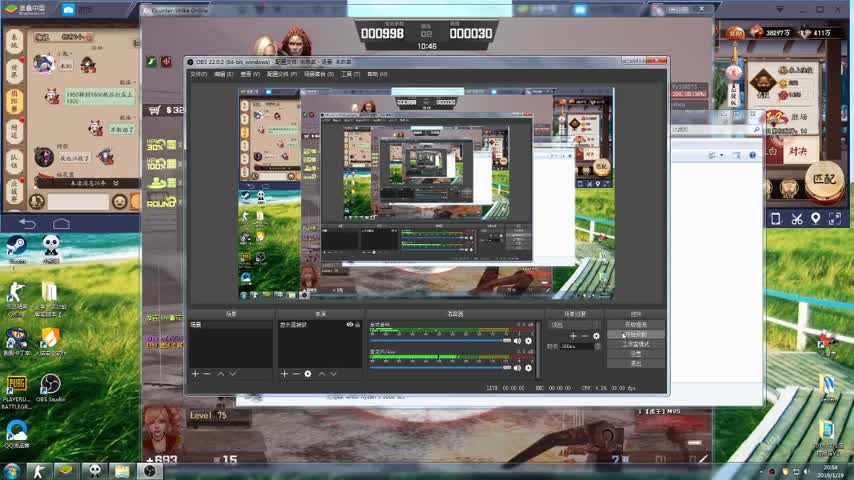Open Settings button in OBS controls
The width and height of the screenshot is (854, 480).
coord(636,354)
